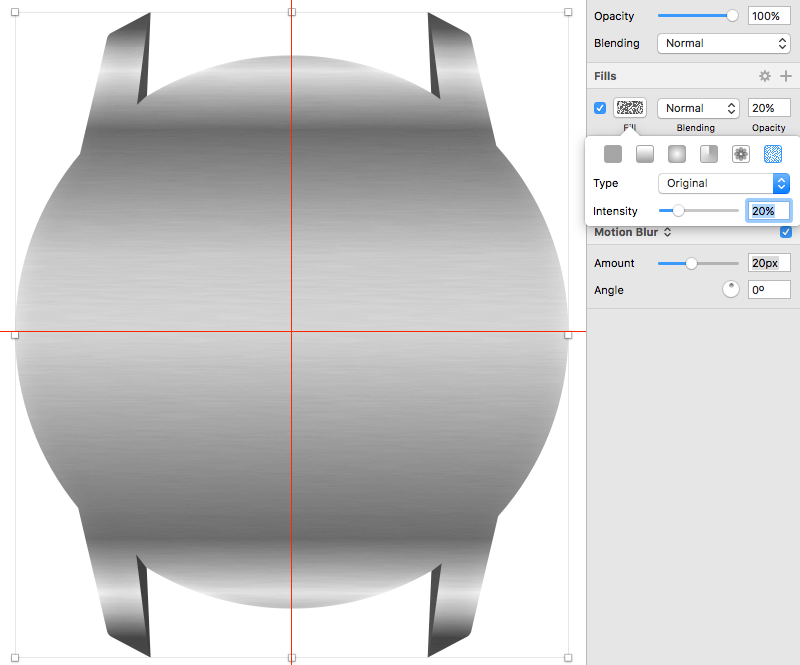800x665 pixels.
Task: Select the noise fill icon
Action: tap(772, 154)
